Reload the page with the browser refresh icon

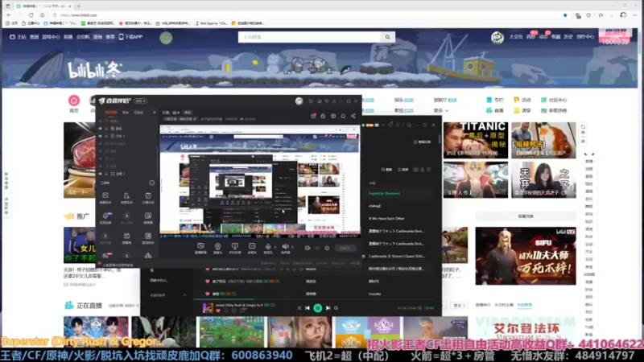tap(31, 15)
